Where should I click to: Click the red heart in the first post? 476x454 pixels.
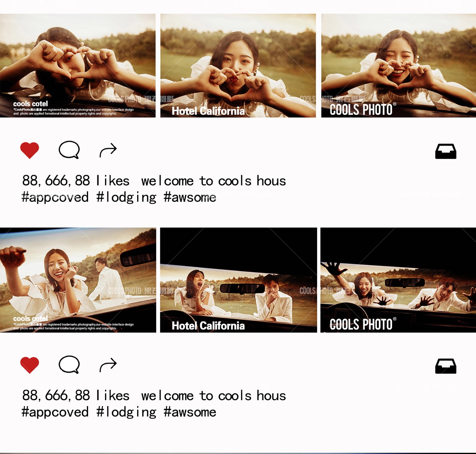[x=29, y=150]
